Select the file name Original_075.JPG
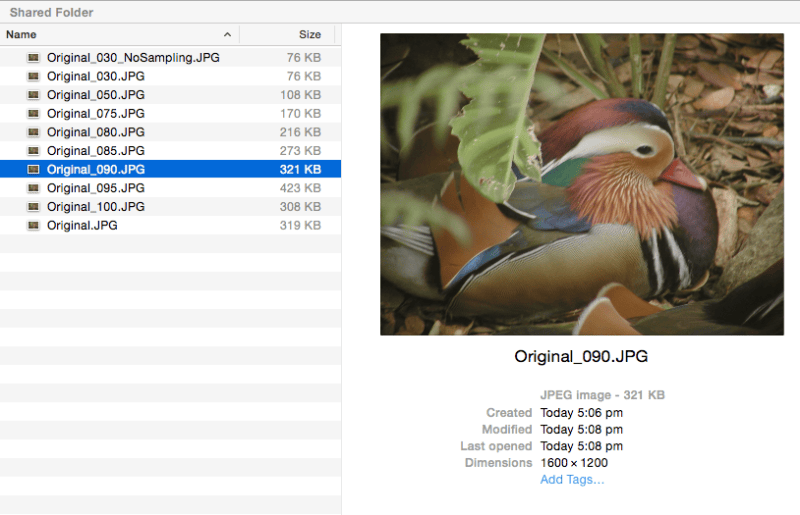This screenshot has height=515, width=800. [96, 113]
